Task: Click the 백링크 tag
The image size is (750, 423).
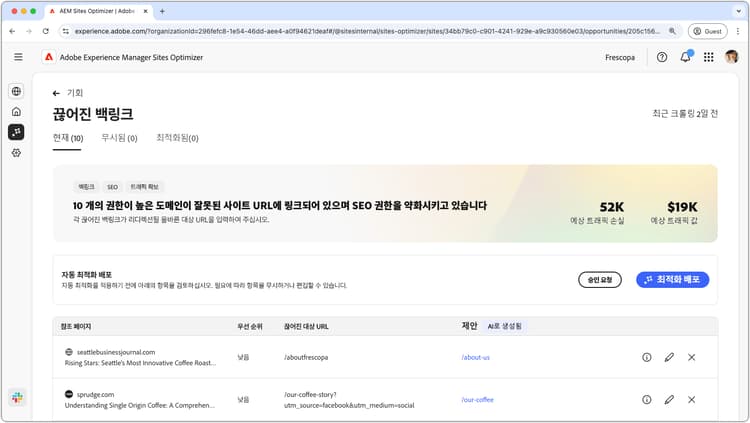Action: [x=87, y=187]
